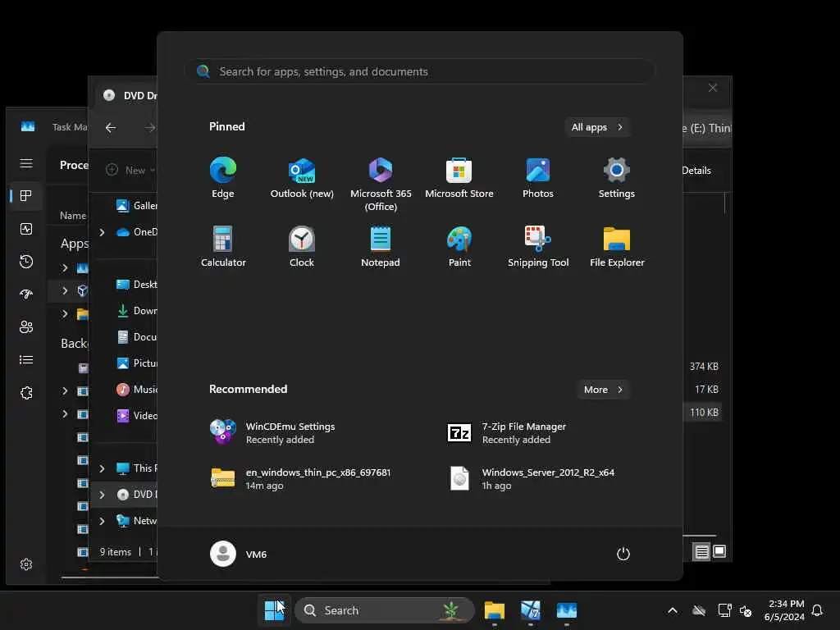840x630 pixels.
Task: Switch File Explorer to large thumbnails view
Action: pyautogui.click(x=719, y=551)
